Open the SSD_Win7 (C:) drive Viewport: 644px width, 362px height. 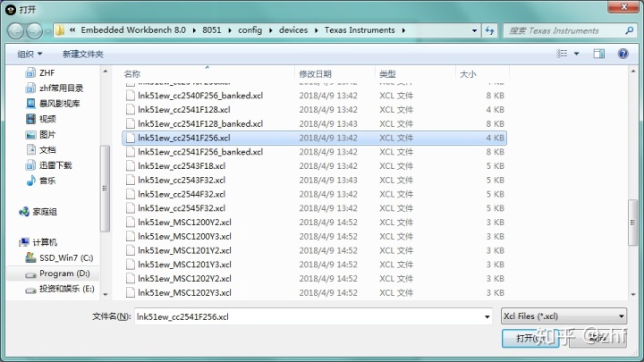click(65, 257)
